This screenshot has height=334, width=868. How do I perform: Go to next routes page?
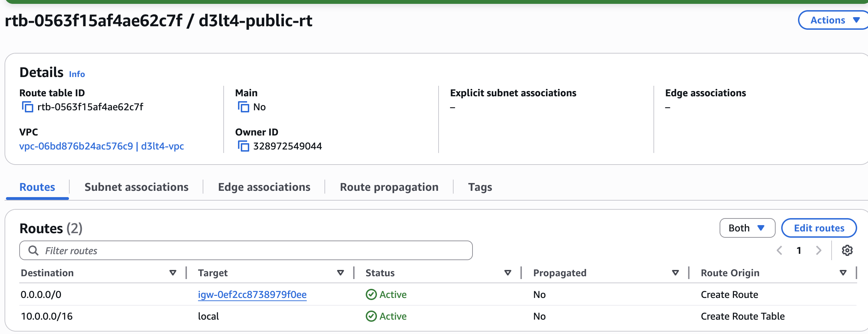pos(818,250)
